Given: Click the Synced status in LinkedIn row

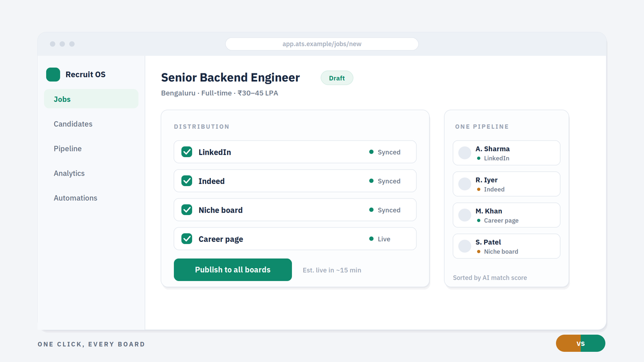Looking at the screenshot, I should pos(385,152).
